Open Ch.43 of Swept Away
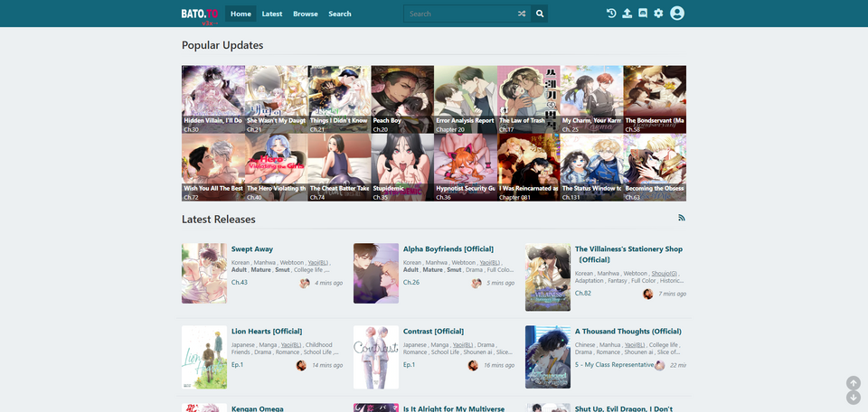 click(x=239, y=282)
